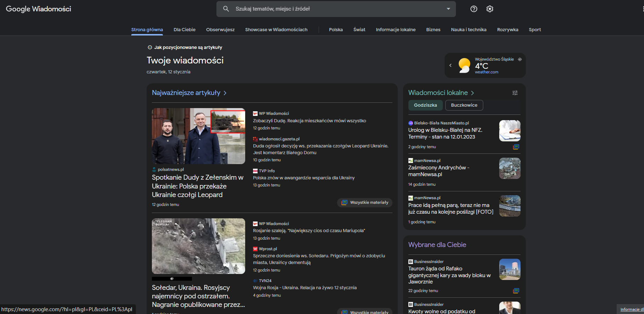Viewport: 644px width, 314px height.
Task: Select the Buczkowice location chip
Action: click(x=464, y=105)
